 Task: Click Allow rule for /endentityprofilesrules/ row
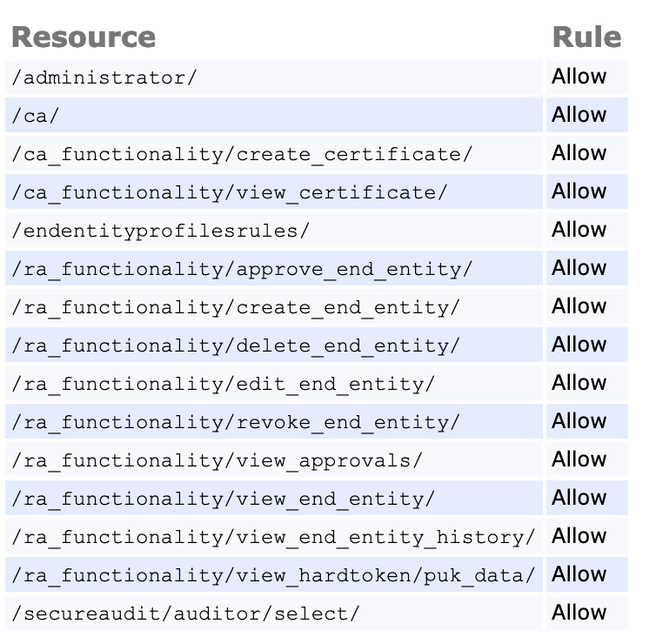coord(579,230)
